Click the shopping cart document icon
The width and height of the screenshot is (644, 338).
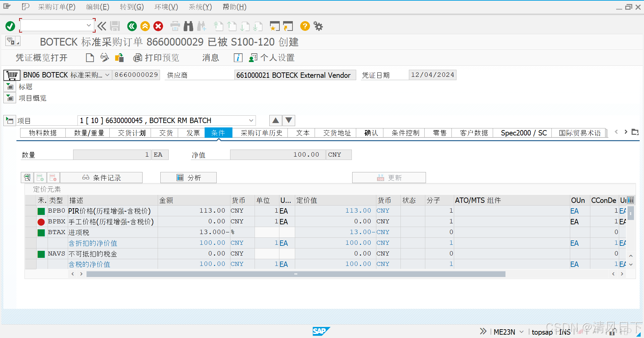[12, 75]
